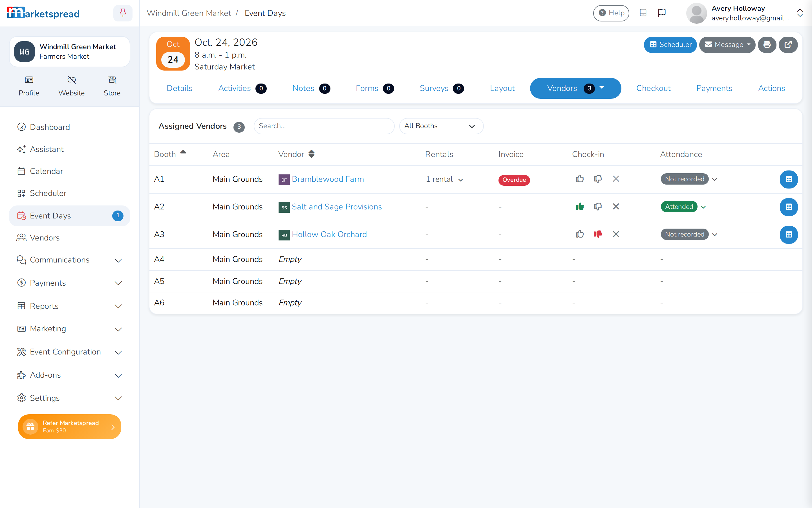The width and height of the screenshot is (812, 508).
Task: Open the Profile icon shortcut
Action: (29, 86)
